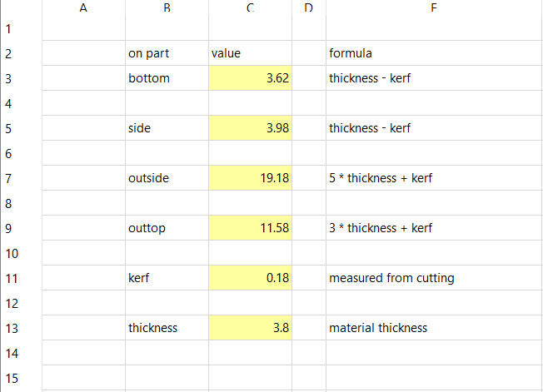Select the 'formula' header cell

pos(433,53)
